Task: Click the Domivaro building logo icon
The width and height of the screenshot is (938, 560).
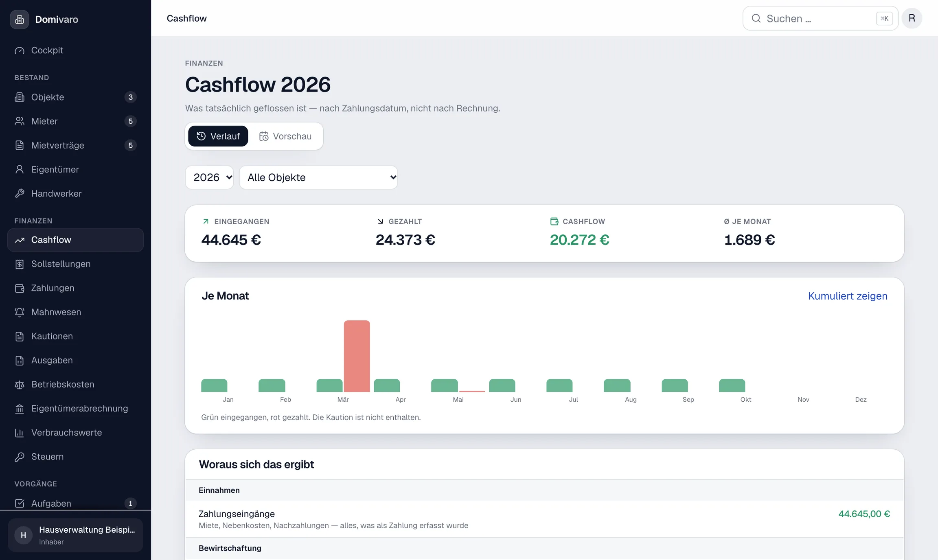Action: tap(20, 19)
